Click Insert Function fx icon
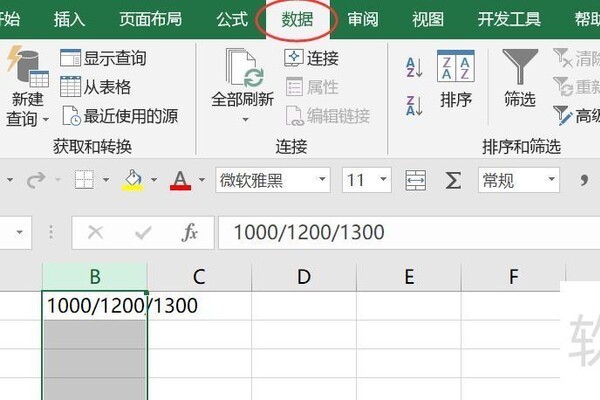Screen dimensions: 600x400 pos(190,232)
